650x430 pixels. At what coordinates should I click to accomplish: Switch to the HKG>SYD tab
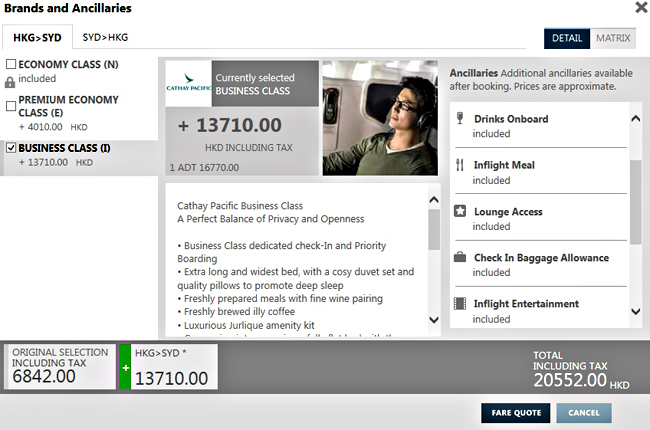[x=37, y=37]
